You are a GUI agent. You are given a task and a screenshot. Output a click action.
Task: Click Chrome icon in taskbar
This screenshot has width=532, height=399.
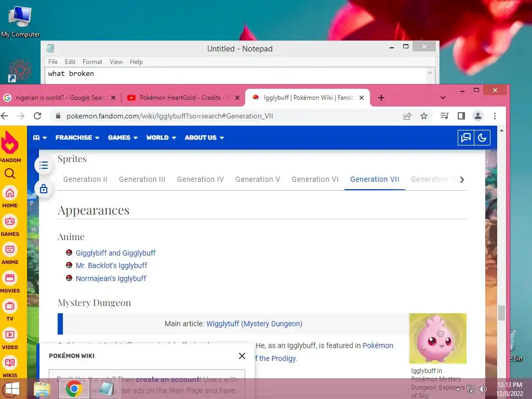[x=74, y=389]
